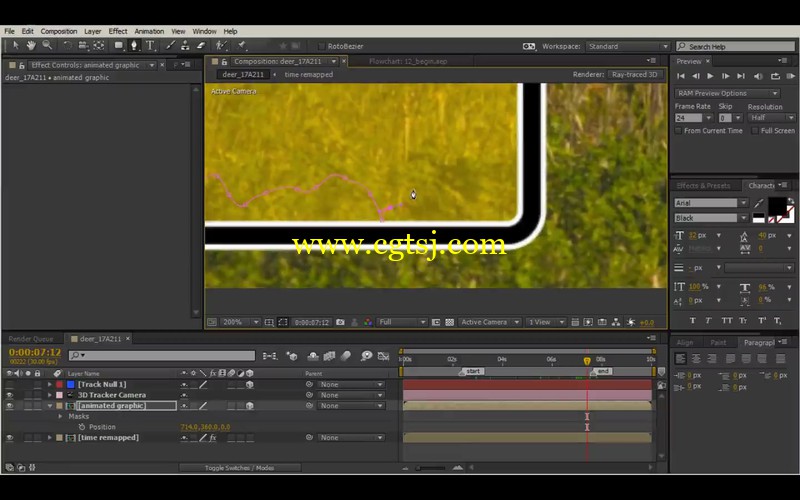800x500 pixels.
Task: Click the Fast Previews icon in viewer
Action: [x=588, y=322]
